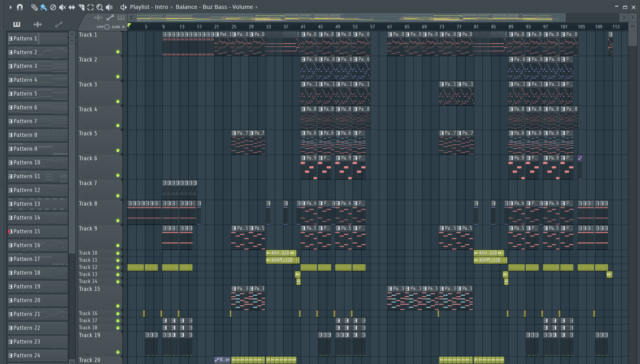Mute Track 19 with its green LED
Screen dimensions: 640x364
(118, 352)
